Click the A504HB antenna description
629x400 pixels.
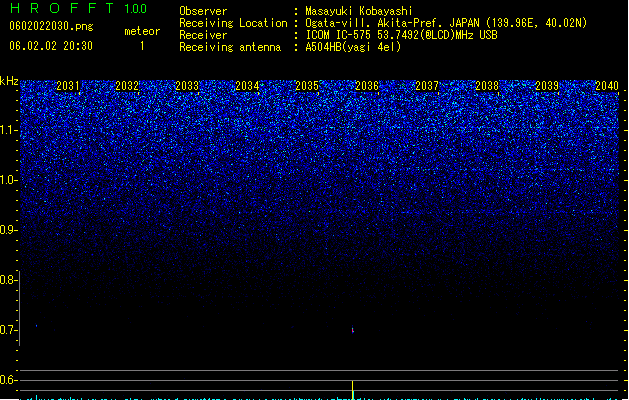353,47
